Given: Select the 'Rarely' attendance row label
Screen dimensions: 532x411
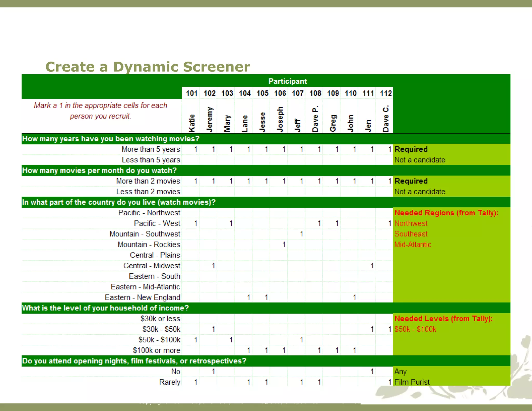Looking at the screenshot, I should pyautogui.click(x=170, y=382).
